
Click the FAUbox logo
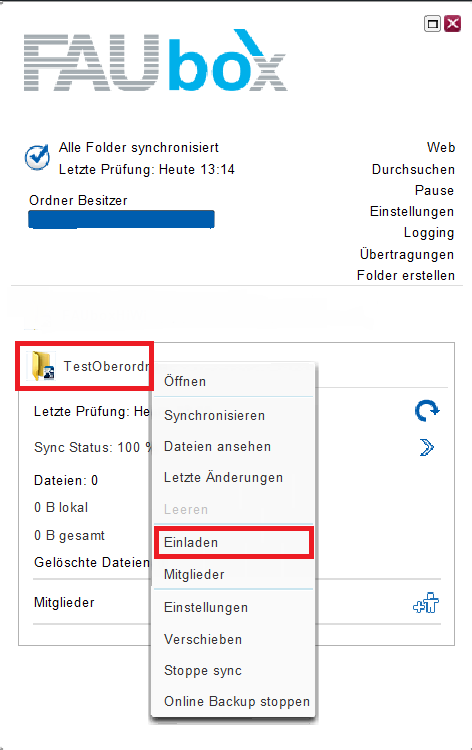[x=155, y=60]
